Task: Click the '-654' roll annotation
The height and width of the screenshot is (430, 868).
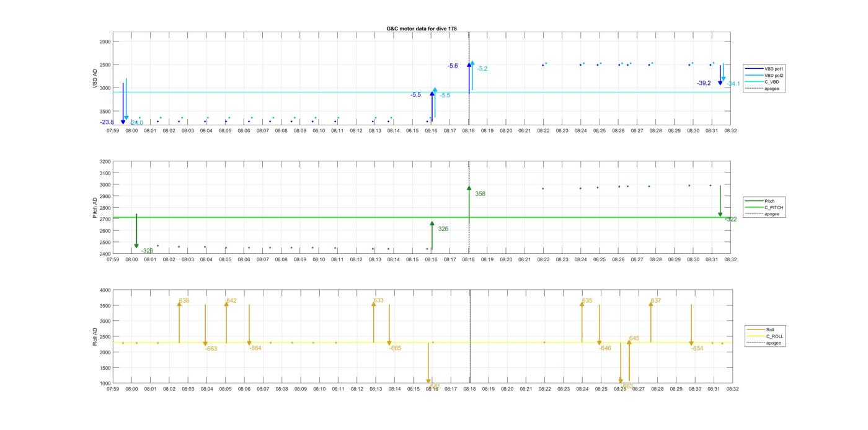Action: (x=697, y=349)
